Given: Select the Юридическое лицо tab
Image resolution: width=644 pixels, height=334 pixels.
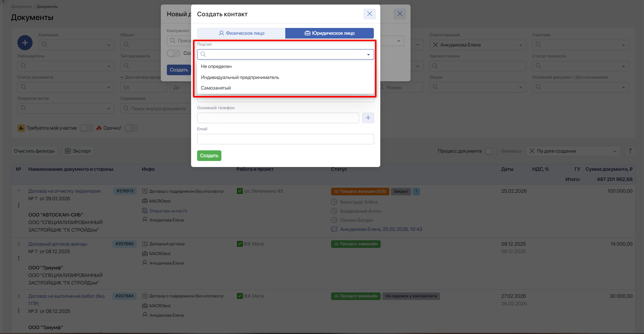Looking at the screenshot, I should click(x=329, y=33).
